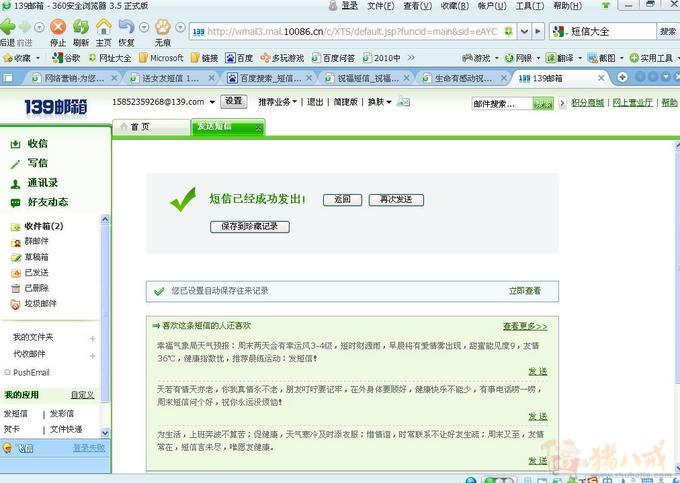The image size is (680, 483).
Task: Switch to the 首页 tab
Action: click(151, 127)
